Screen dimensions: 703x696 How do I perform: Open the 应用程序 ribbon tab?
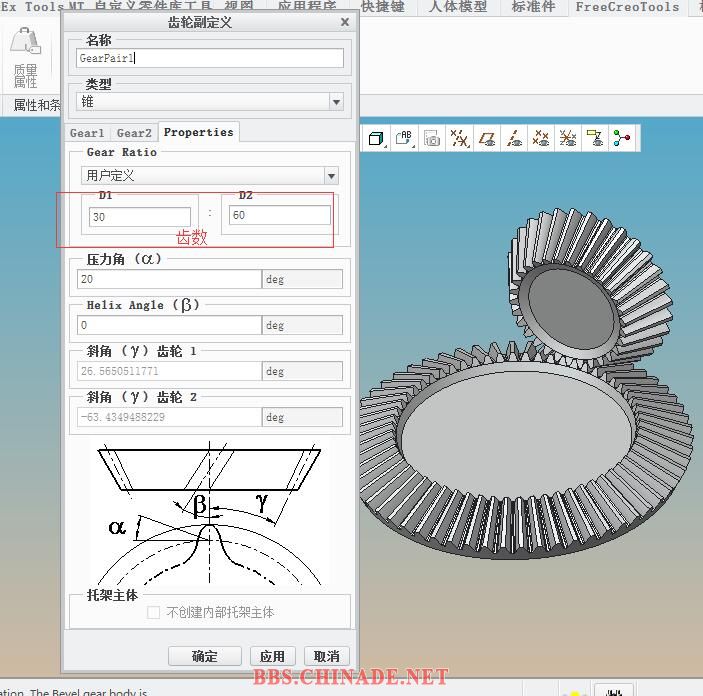pos(307,7)
